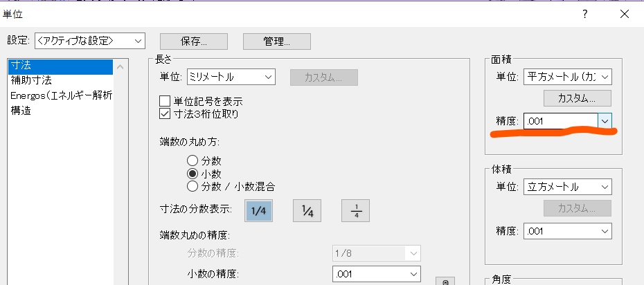Select 補助寸法 in the category list
The width and height of the screenshot is (644, 285).
coord(59,81)
